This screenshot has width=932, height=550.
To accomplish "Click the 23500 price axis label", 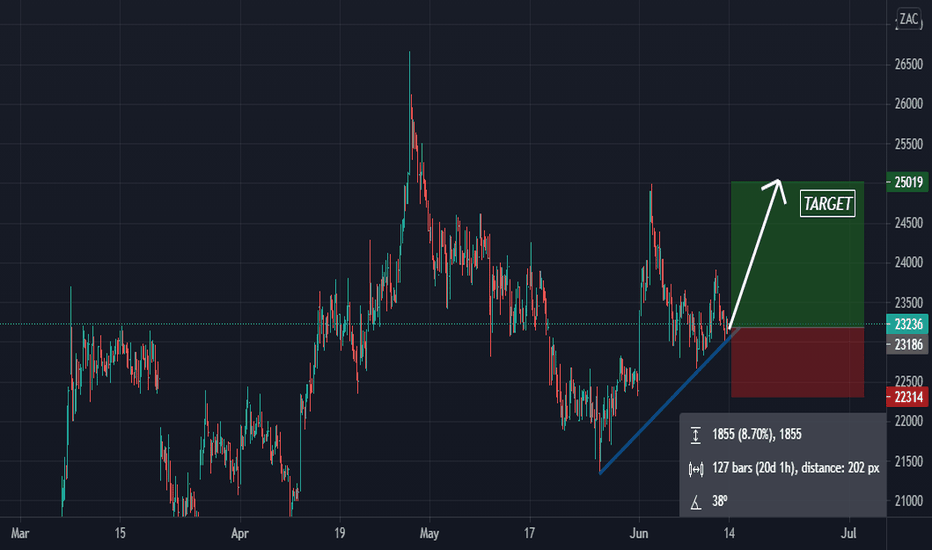I will click(909, 303).
